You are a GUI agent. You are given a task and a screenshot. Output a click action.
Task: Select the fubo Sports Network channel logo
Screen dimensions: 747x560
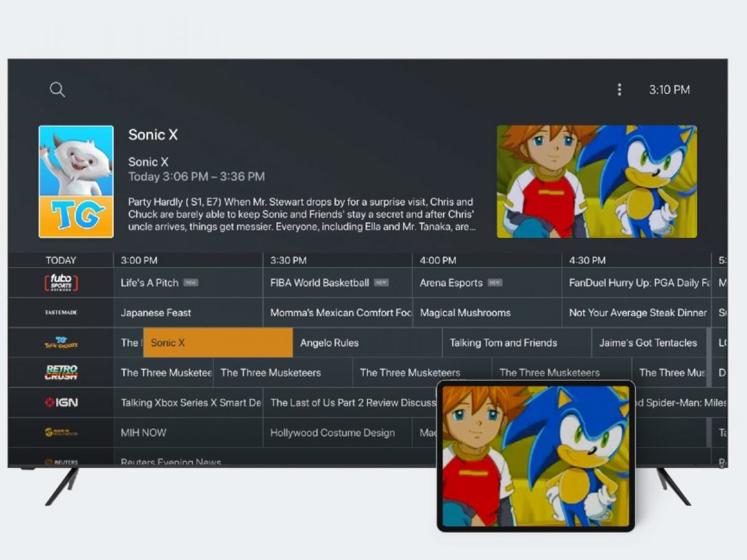[61, 283]
